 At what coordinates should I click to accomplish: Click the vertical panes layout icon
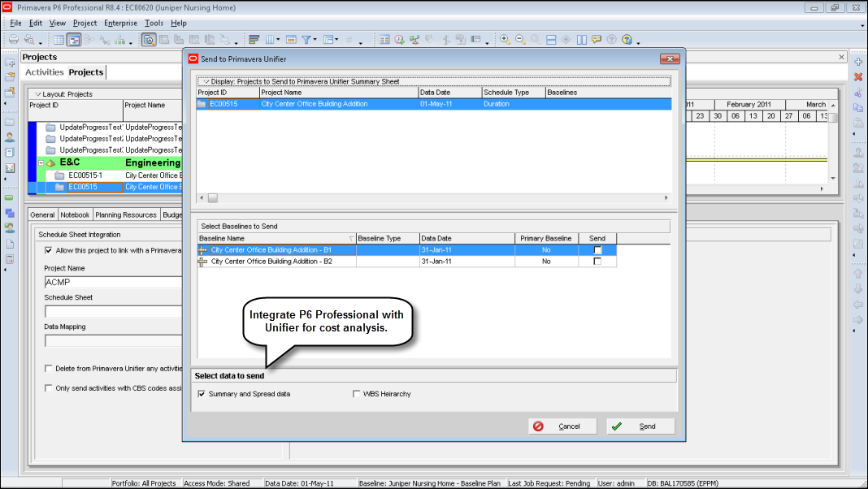click(581, 39)
